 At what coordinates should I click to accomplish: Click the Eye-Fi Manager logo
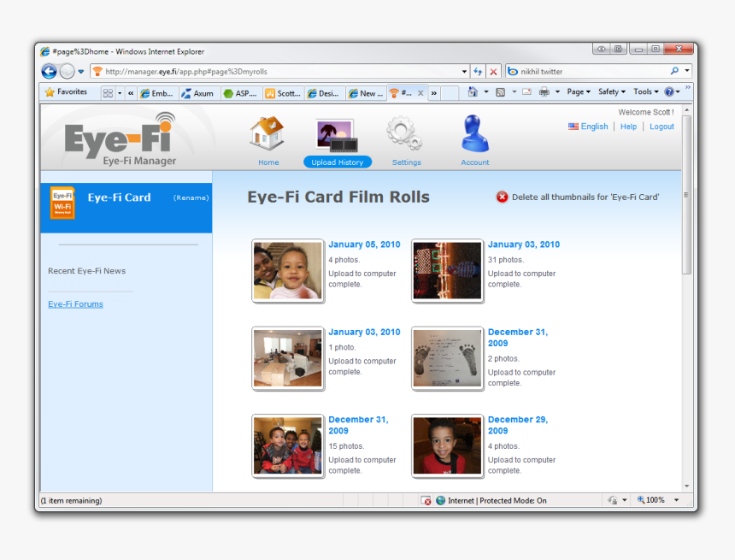coord(121,139)
